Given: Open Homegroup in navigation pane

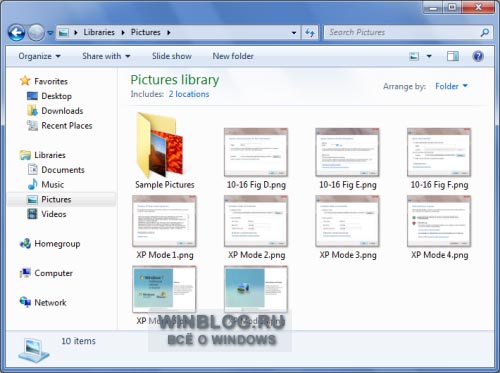Looking at the screenshot, I should pyautogui.click(x=57, y=244).
